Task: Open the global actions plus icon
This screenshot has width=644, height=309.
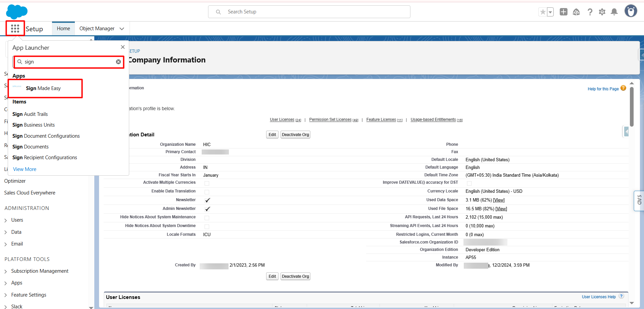Action: click(563, 12)
